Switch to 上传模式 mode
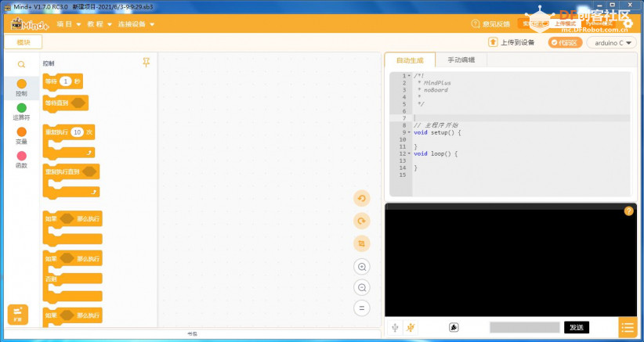Viewport: 644px width, 342px height. (565, 23)
